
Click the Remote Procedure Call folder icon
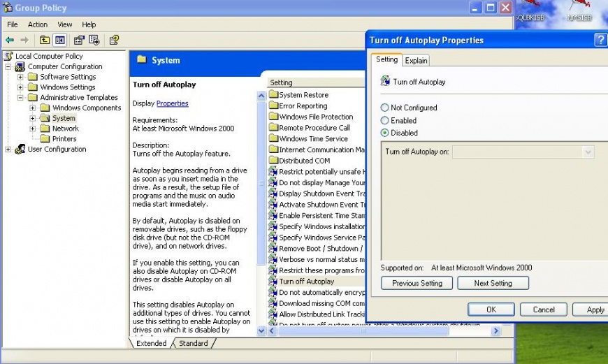pyautogui.click(x=274, y=128)
